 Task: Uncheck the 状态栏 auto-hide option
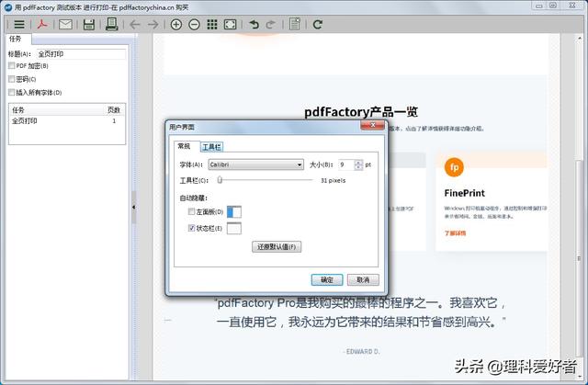coord(191,228)
